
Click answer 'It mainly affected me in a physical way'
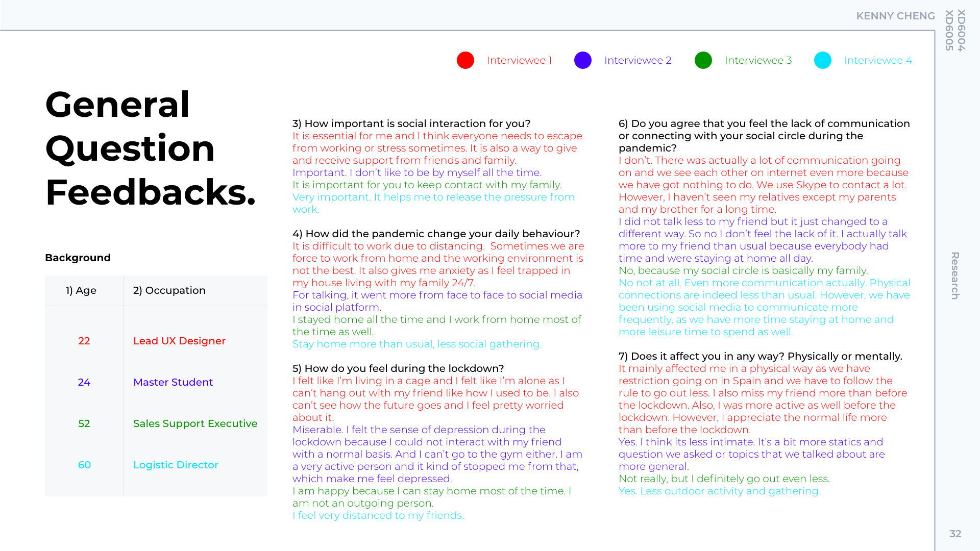[763, 399]
